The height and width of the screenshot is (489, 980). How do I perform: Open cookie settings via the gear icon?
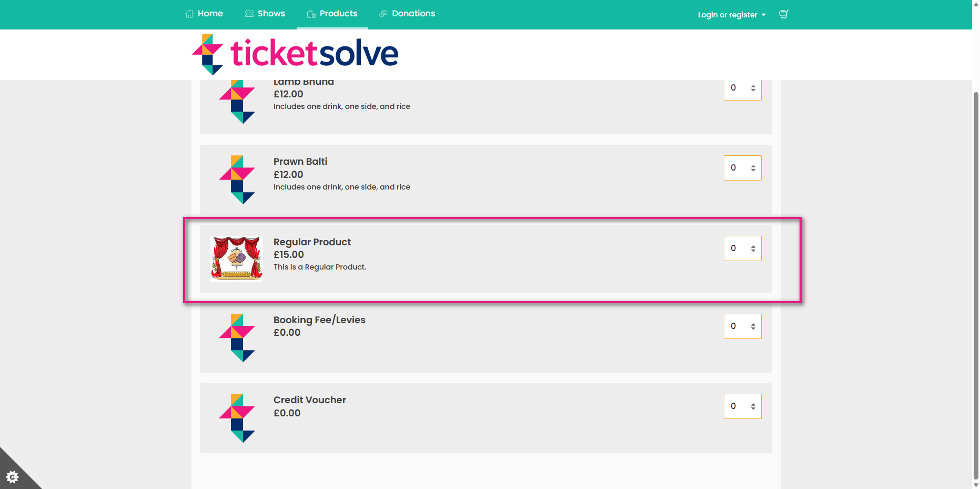pyautogui.click(x=12, y=477)
